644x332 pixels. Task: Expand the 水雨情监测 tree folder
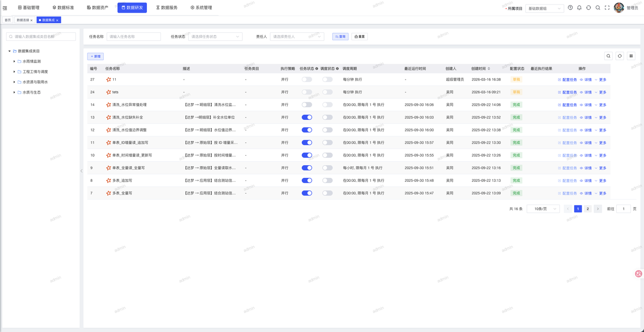(14, 61)
